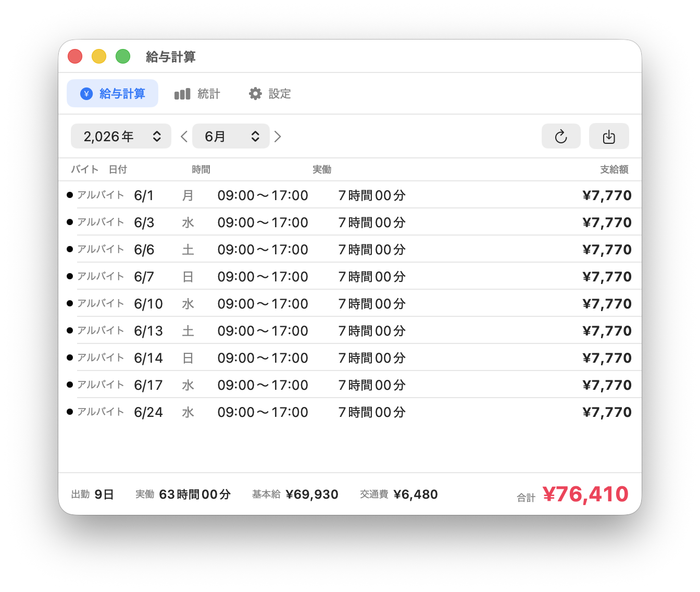Click the 支給額 column header
Image resolution: width=700 pixels, height=592 pixels.
[614, 169]
